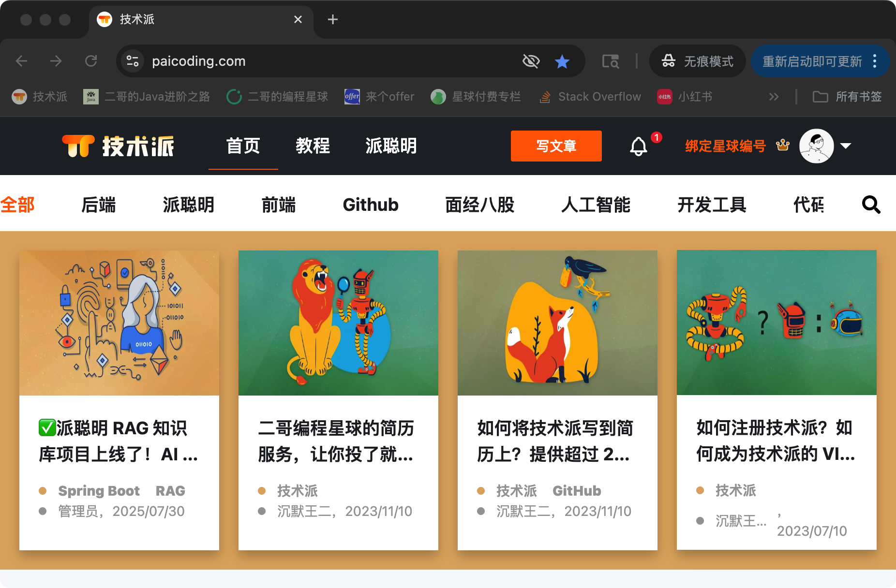
Task: Click the 技术派 logo in header
Action: pos(118,146)
